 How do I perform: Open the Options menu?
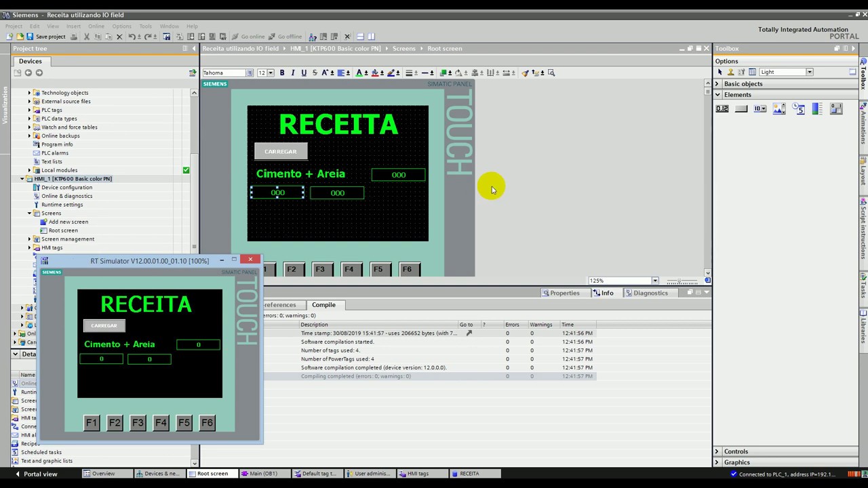pyautogui.click(x=121, y=26)
